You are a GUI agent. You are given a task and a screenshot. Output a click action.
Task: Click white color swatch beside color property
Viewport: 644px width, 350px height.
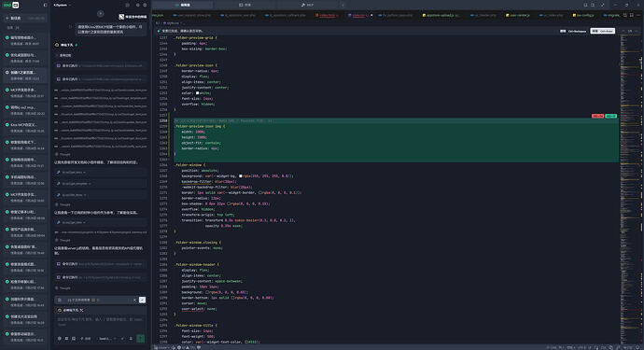pyautogui.click(x=198, y=92)
